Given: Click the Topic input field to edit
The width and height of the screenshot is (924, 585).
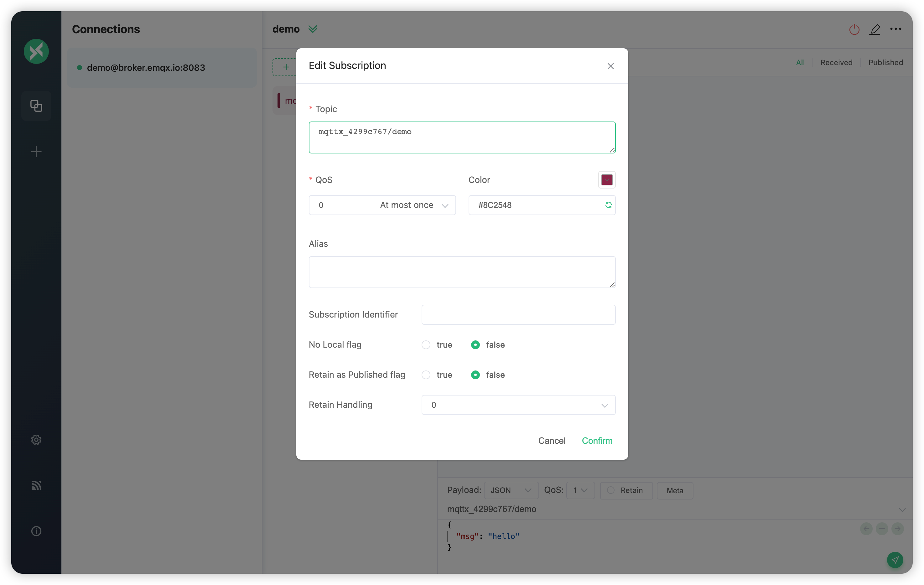Looking at the screenshot, I should click(462, 137).
